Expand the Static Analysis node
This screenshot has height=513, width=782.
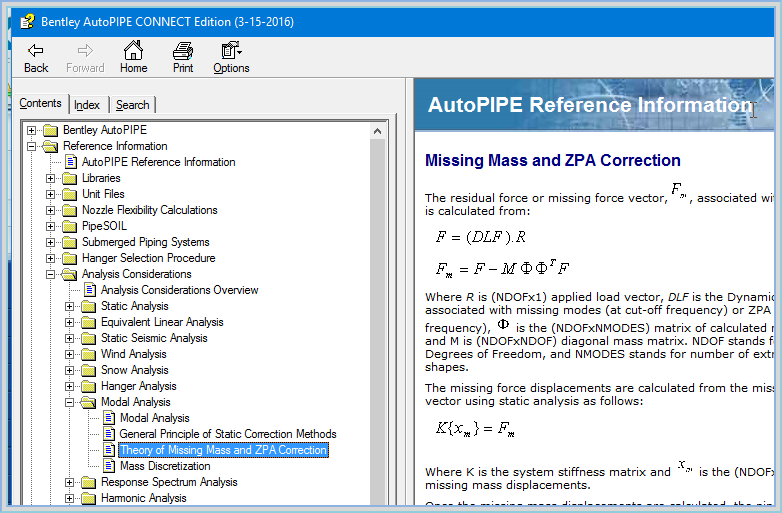tap(70, 307)
